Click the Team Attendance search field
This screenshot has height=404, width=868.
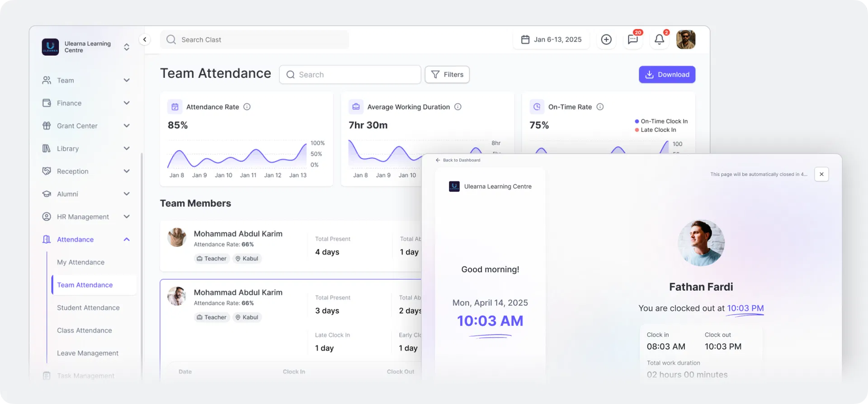click(x=350, y=75)
